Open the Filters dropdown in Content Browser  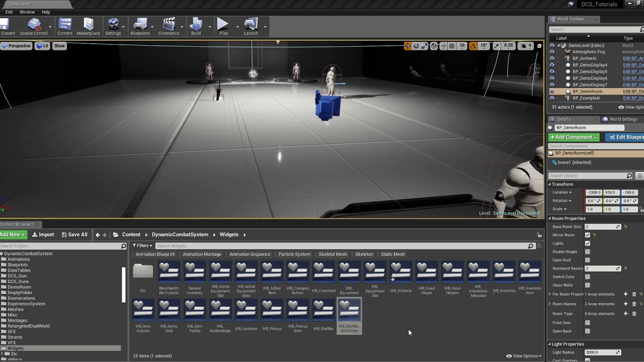(x=142, y=246)
